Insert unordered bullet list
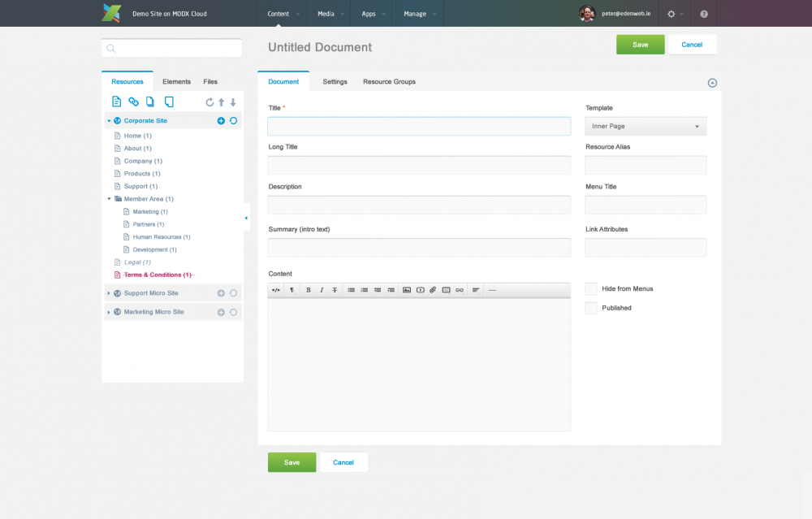Screen dimensions: 812x519 pos(351,290)
